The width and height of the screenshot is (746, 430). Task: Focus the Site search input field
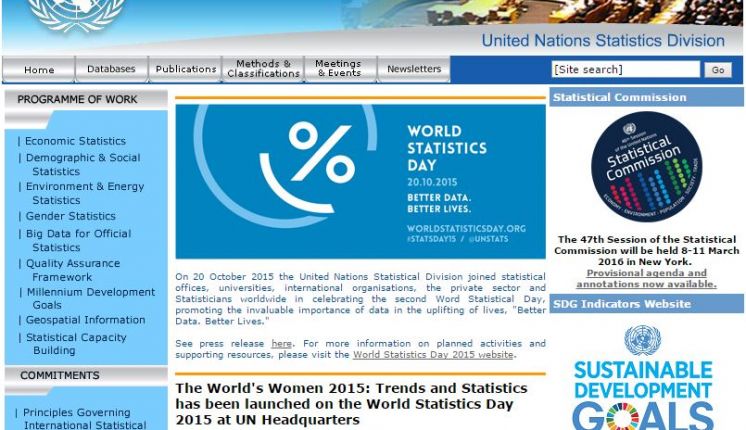(x=626, y=69)
